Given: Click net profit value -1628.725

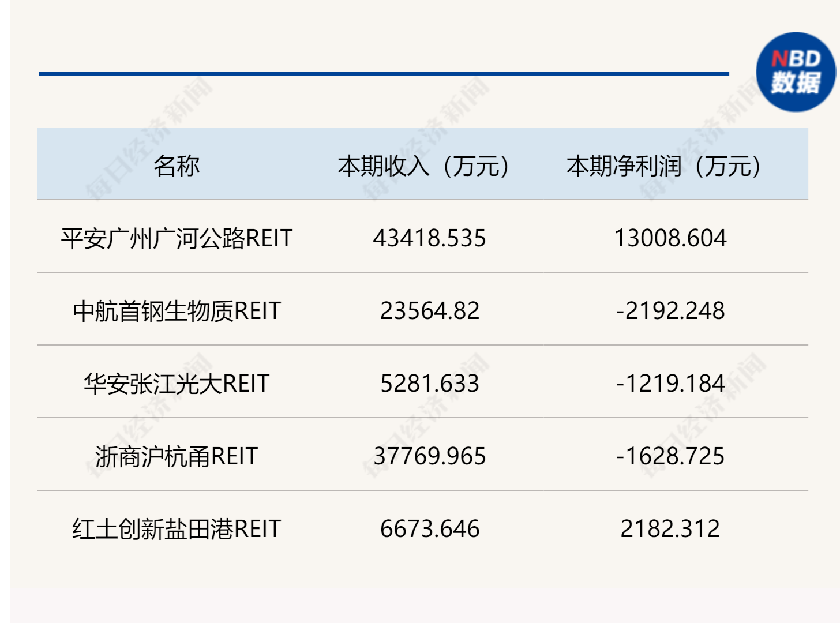Looking at the screenshot, I should pos(670,456).
